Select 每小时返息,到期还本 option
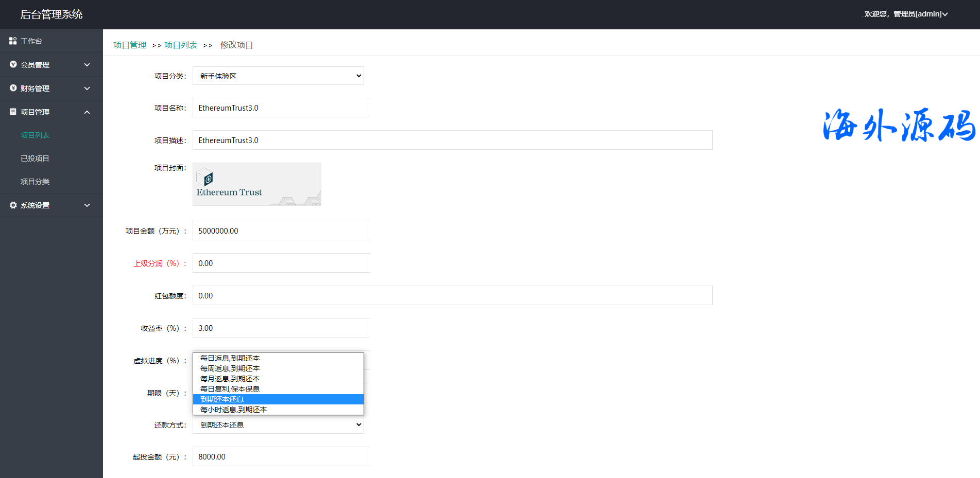Image resolution: width=980 pixels, height=478 pixels. (233, 410)
